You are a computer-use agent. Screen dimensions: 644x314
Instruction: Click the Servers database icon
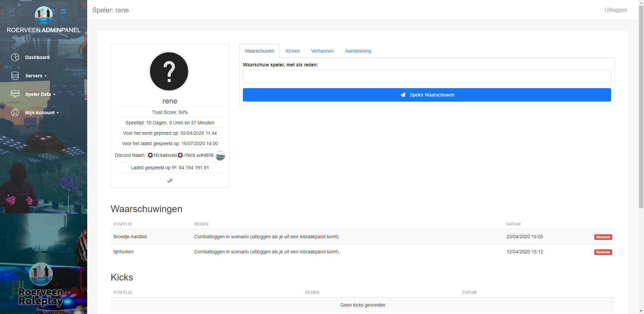(x=15, y=76)
